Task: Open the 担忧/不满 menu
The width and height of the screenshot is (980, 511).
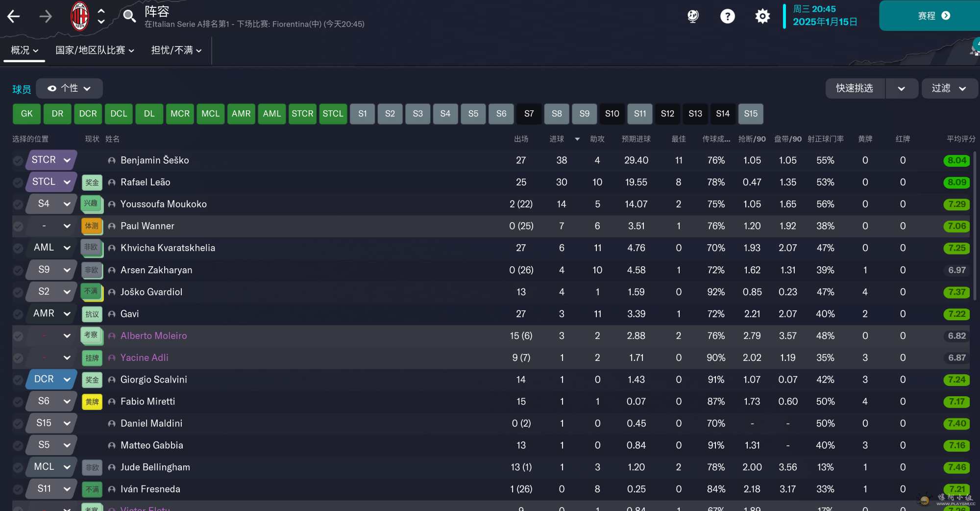Action: (x=176, y=50)
